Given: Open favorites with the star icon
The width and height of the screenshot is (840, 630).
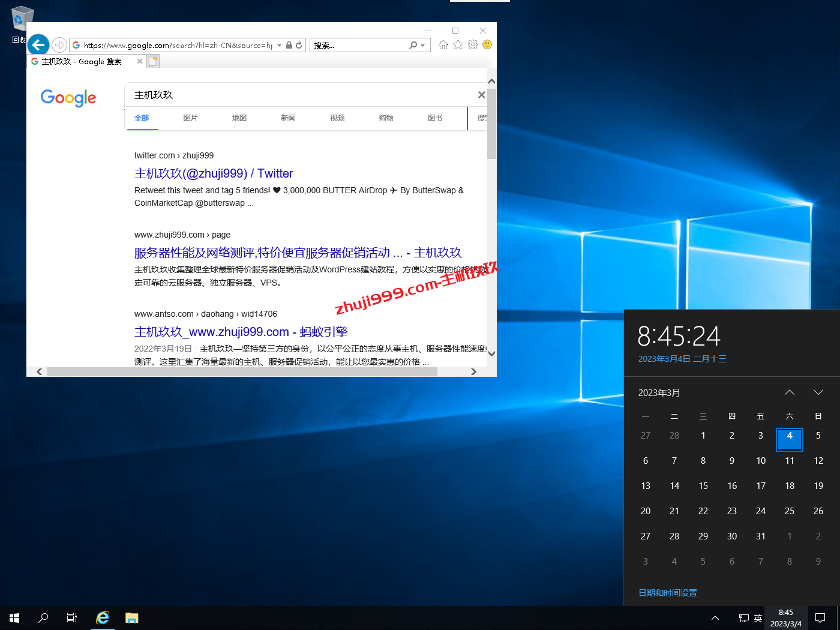Looking at the screenshot, I should tap(458, 45).
